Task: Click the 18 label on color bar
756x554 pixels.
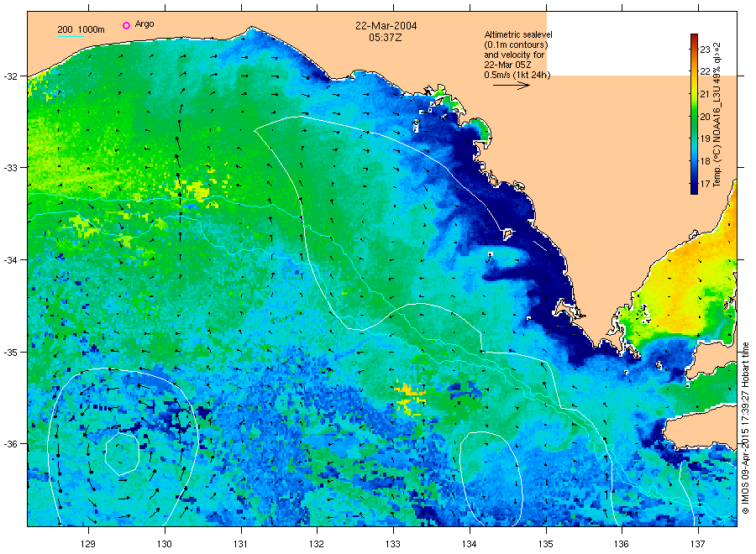Action: 706,161
